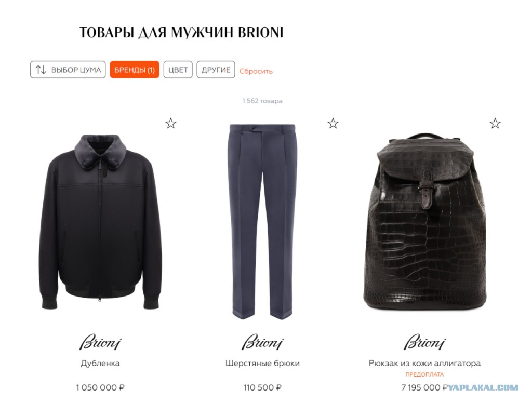Screen dimensions: 532x403
Task: Open the БРЕНДЫ (1) filter
Action: point(135,70)
